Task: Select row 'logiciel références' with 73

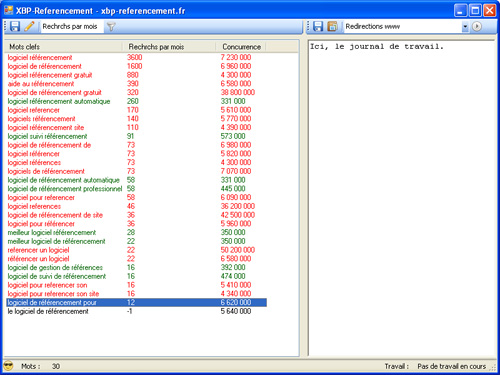Action: (136, 162)
